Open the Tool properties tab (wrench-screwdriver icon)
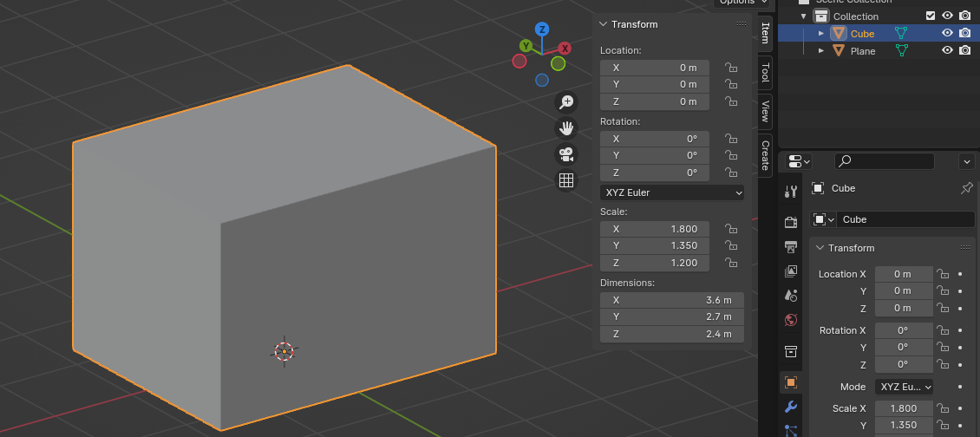Image resolution: width=980 pixels, height=437 pixels. click(x=791, y=192)
